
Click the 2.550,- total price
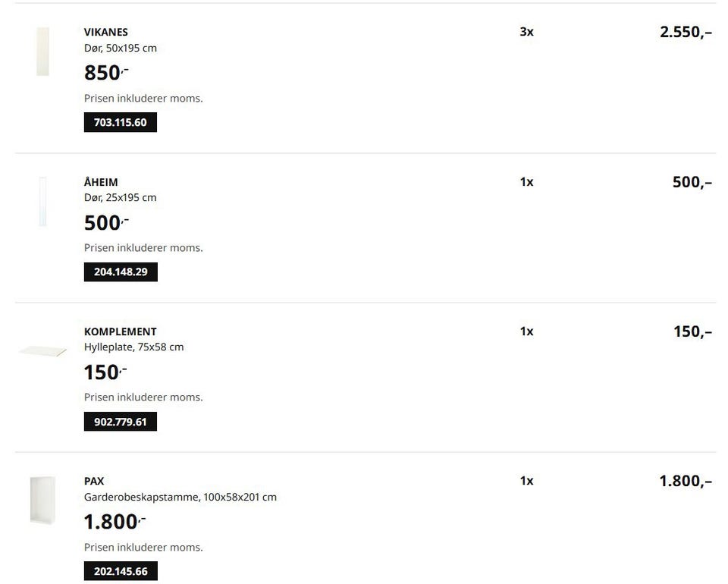pos(686,32)
